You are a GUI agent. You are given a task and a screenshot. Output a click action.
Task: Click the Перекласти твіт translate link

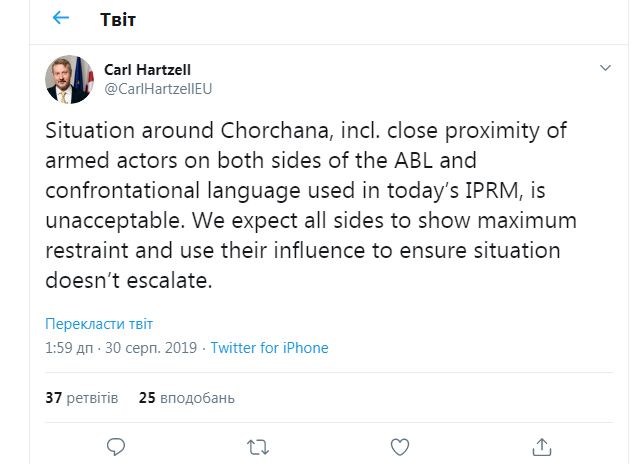coord(99,325)
